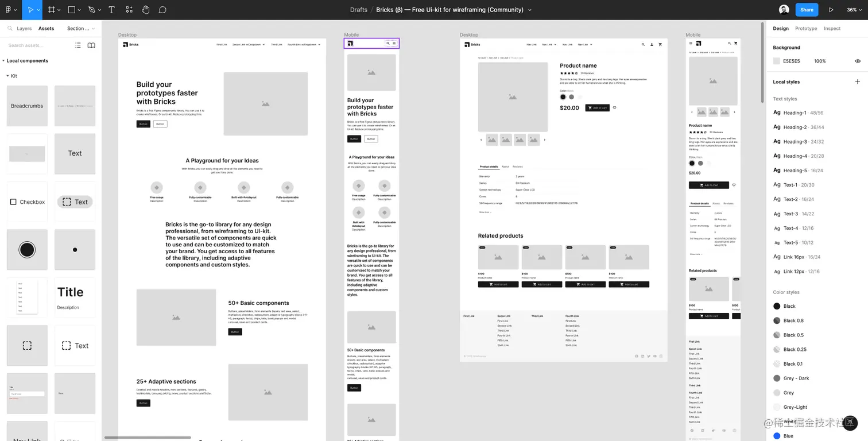Present the prototype with play icon

(x=831, y=10)
